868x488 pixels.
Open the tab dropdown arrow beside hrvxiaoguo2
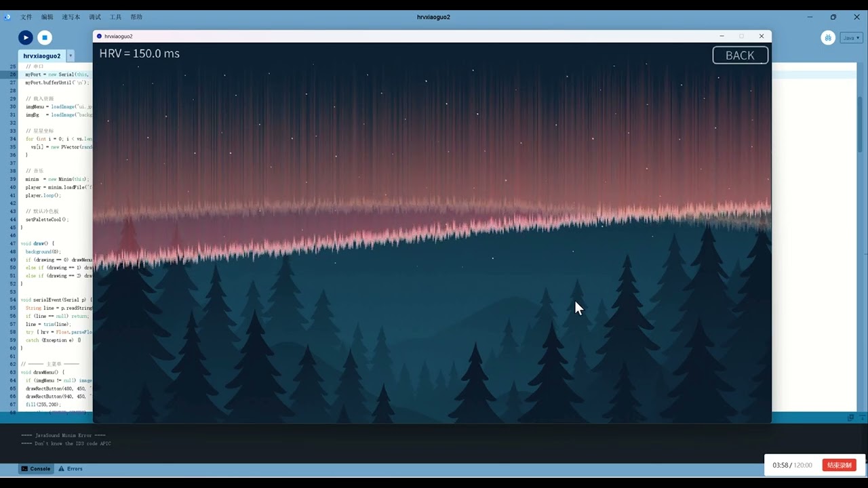tap(71, 56)
